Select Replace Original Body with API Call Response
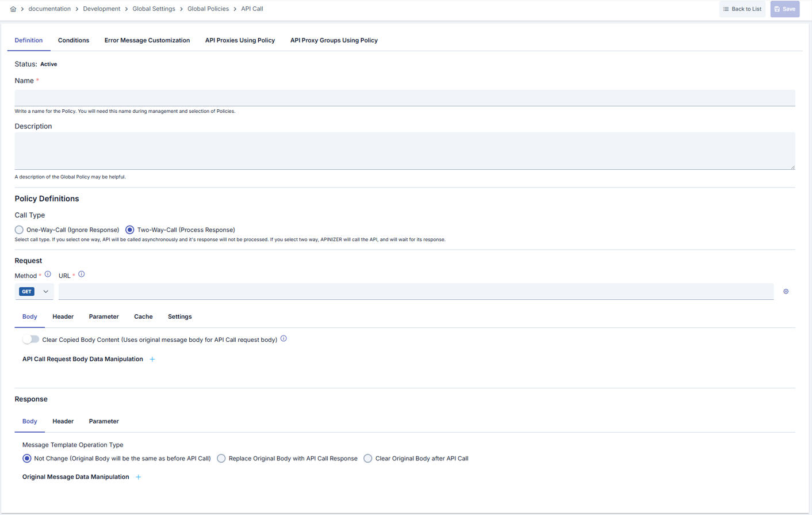 (221, 459)
